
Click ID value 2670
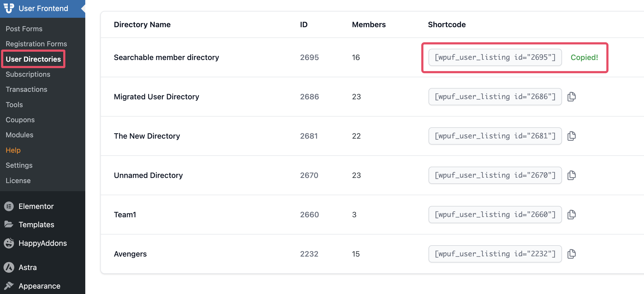click(x=309, y=175)
